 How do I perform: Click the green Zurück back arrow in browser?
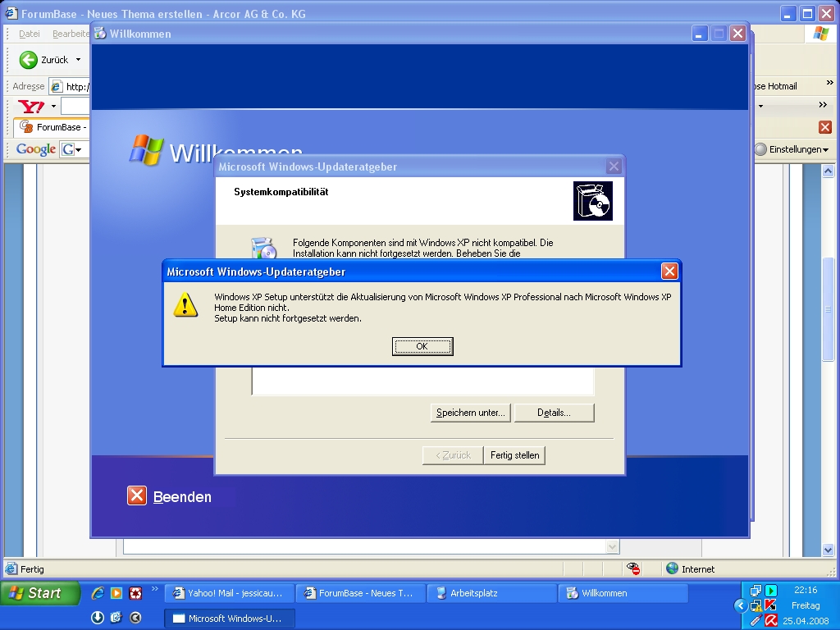click(x=29, y=59)
